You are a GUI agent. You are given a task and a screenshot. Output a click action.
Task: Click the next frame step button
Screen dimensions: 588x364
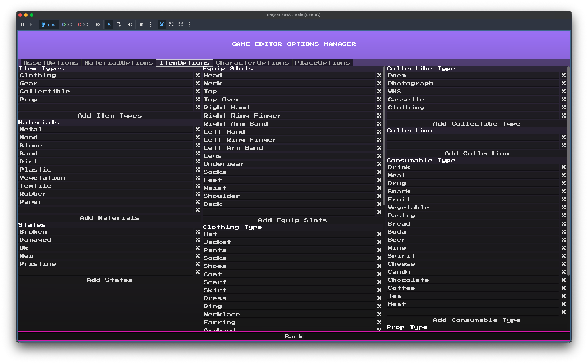[x=32, y=24]
